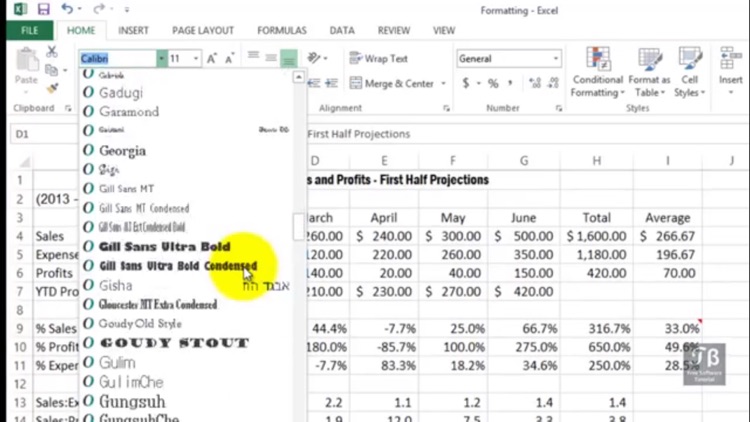Click the font list scrollbar thumb
Image resolution: width=750 pixels, height=422 pixels.
[298, 227]
